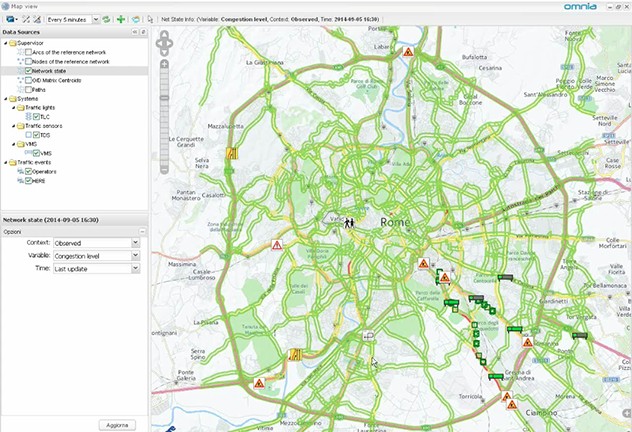Viewport: 632px width, 432px height.
Task: Collapse the Systems tree node
Action: coord(6,99)
